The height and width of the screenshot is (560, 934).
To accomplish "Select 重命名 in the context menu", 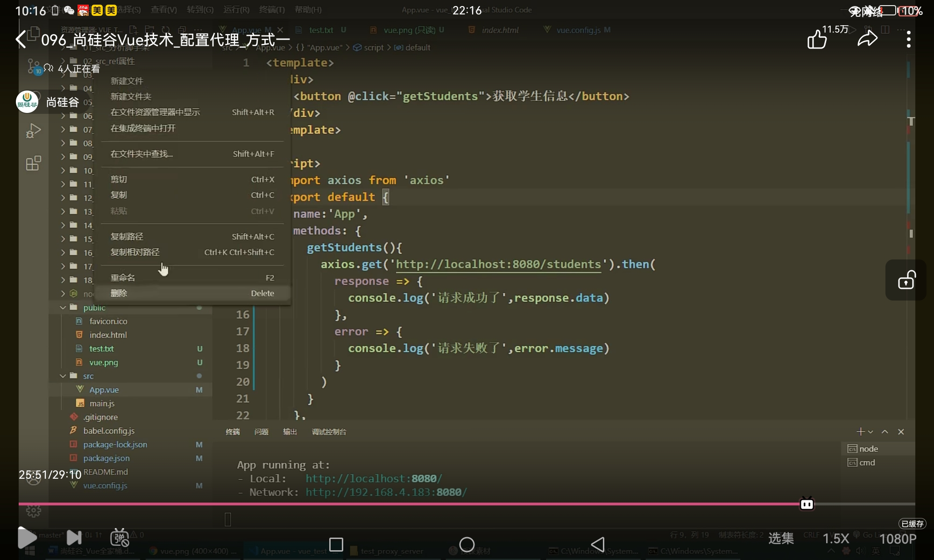I will (x=122, y=278).
